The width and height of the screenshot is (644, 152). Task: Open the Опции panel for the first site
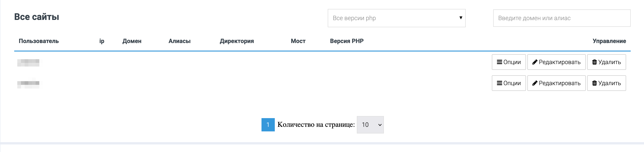(509, 62)
